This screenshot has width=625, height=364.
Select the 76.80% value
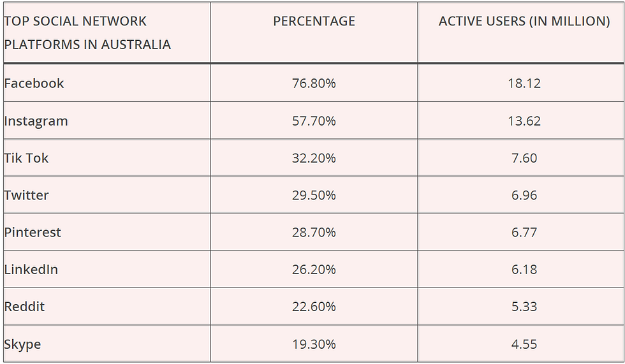(314, 84)
